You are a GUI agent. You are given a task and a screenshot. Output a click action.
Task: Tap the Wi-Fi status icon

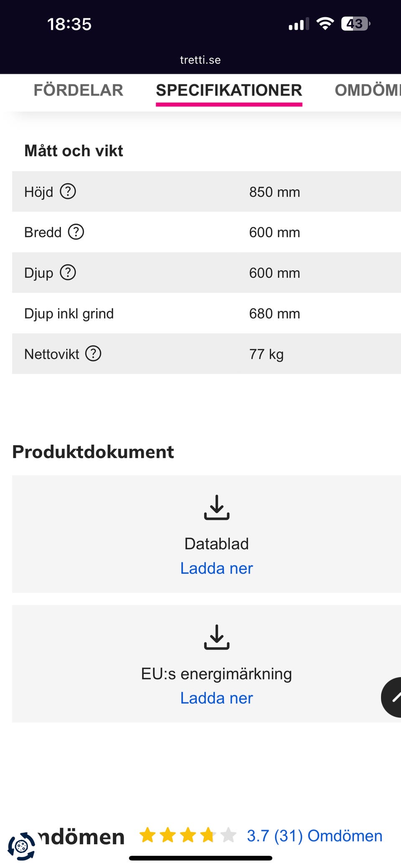point(325,24)
